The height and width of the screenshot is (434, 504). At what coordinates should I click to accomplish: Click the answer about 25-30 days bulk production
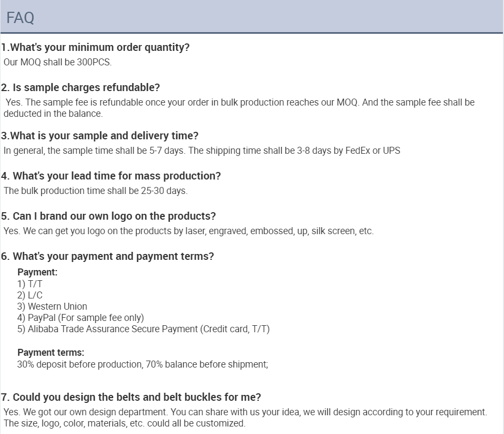95,191
